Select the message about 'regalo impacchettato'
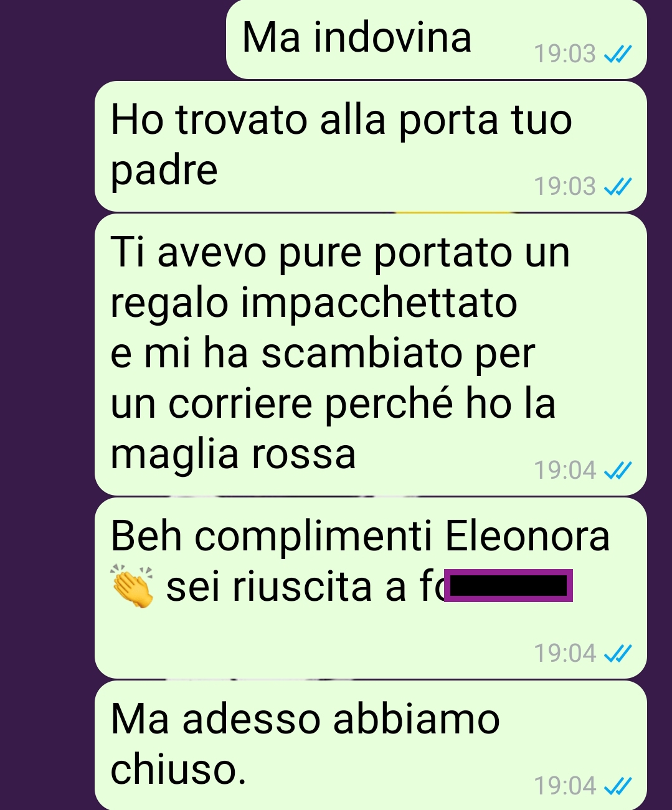 coord(371,355)
